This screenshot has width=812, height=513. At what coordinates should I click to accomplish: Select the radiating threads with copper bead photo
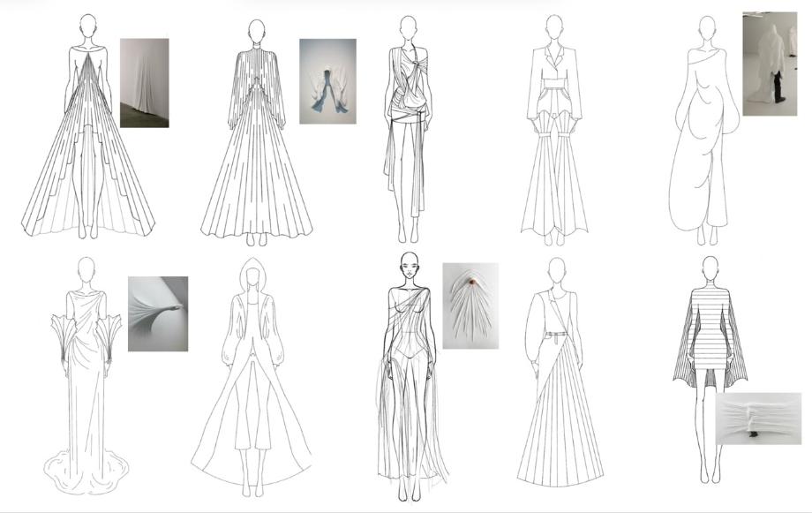click(x=470, y=306)
